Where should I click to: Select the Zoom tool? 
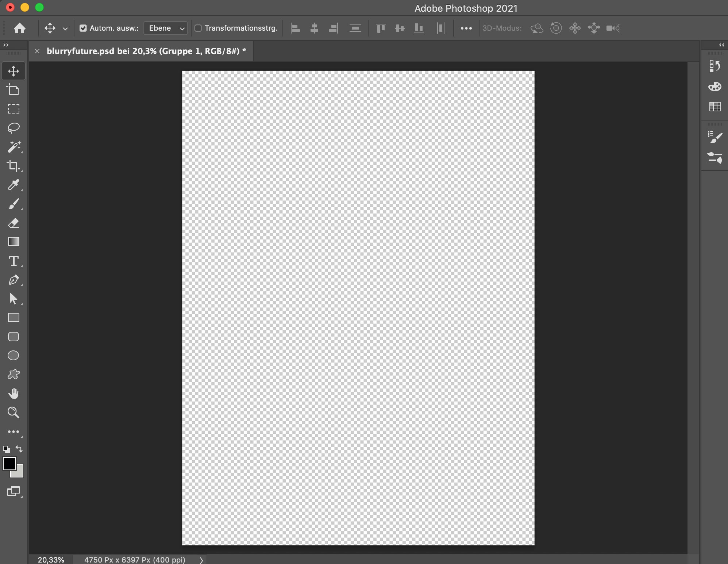pos(14,413)
